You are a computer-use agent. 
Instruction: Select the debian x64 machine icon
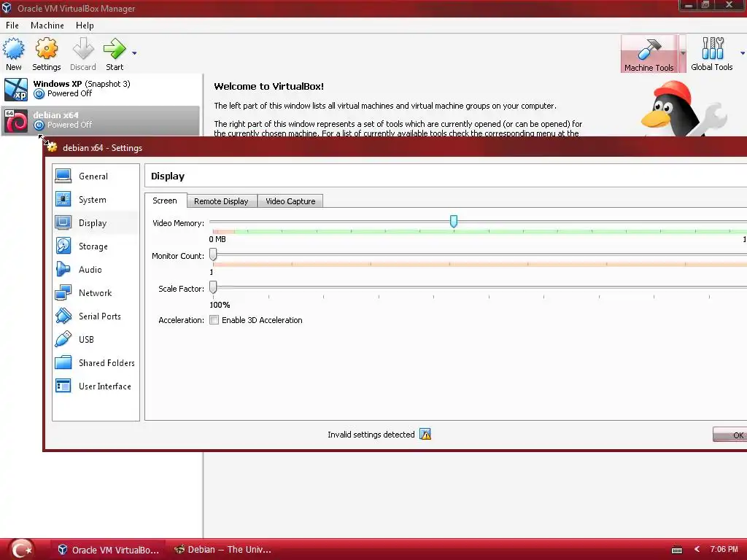[16, 120]
